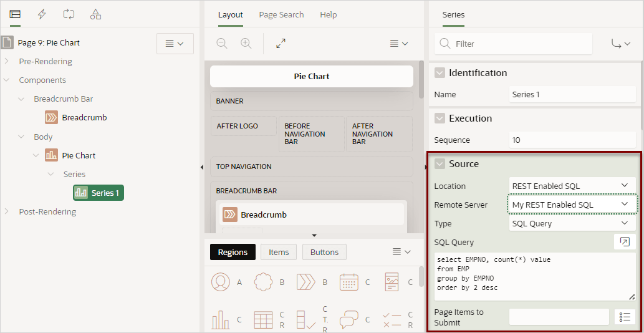Pick the breadcrumb chevrons region icon in the gallery

(306, 282)
